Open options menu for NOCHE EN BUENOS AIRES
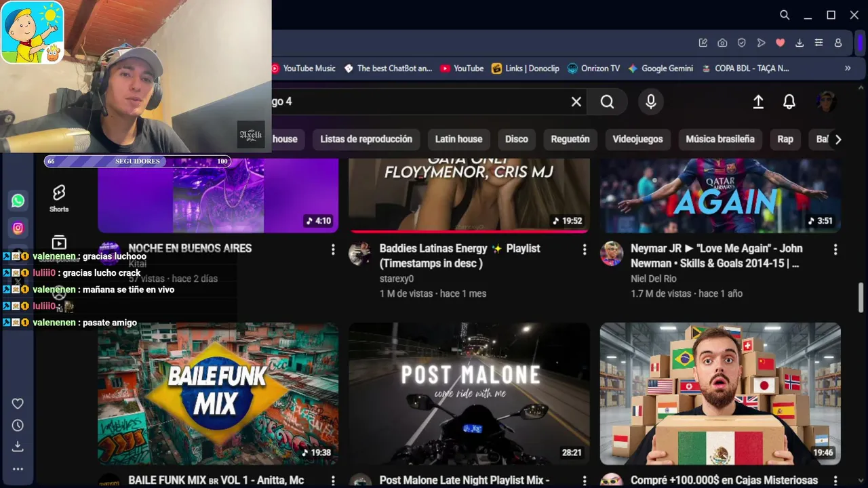This screenshot has height=488, width=868. pyautogui.click(x=333, y=249)
